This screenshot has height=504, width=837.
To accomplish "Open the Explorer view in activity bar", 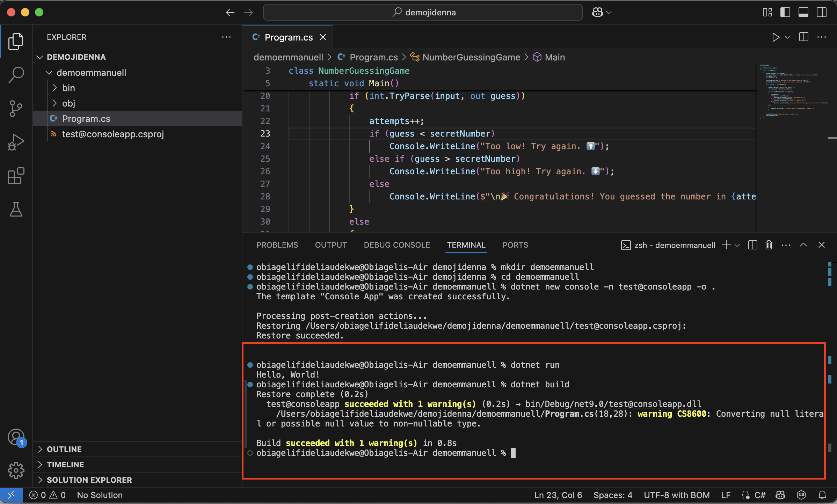I will pyautogui.click(x=16, y=41).
